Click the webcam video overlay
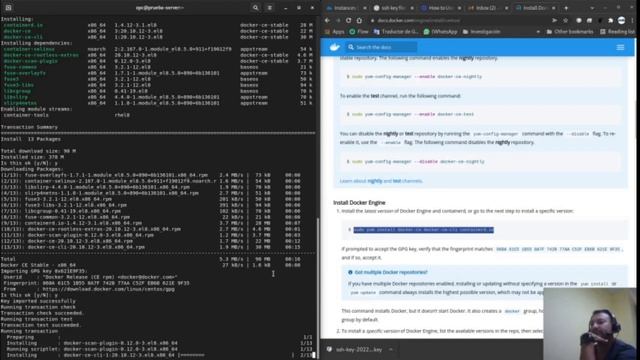 pos(589,324)
